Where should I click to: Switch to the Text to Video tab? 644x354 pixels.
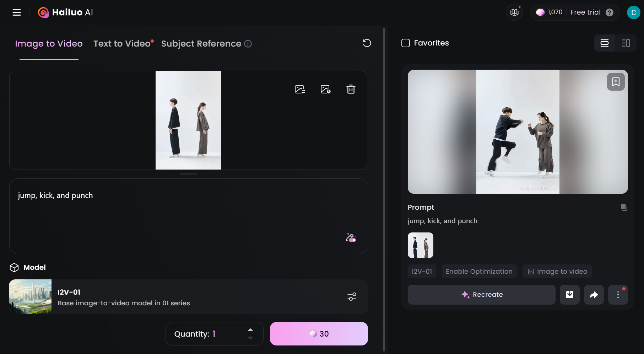pos(122,44)
